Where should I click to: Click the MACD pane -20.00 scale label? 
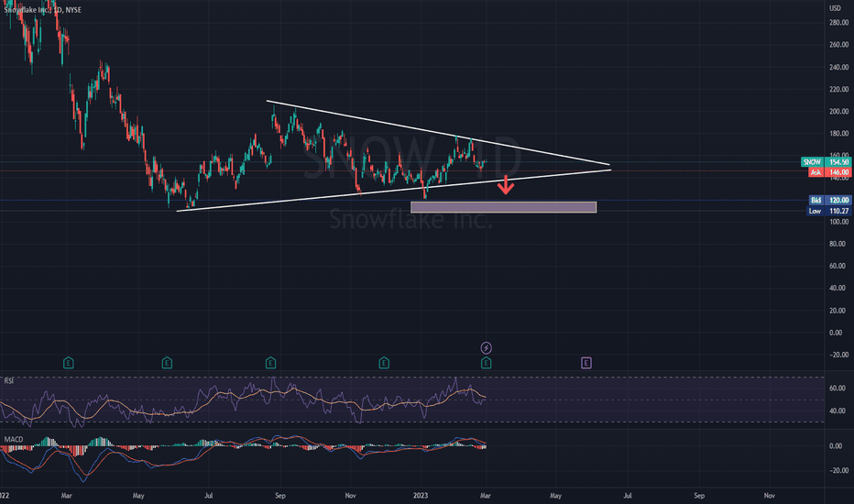(838, 470)
